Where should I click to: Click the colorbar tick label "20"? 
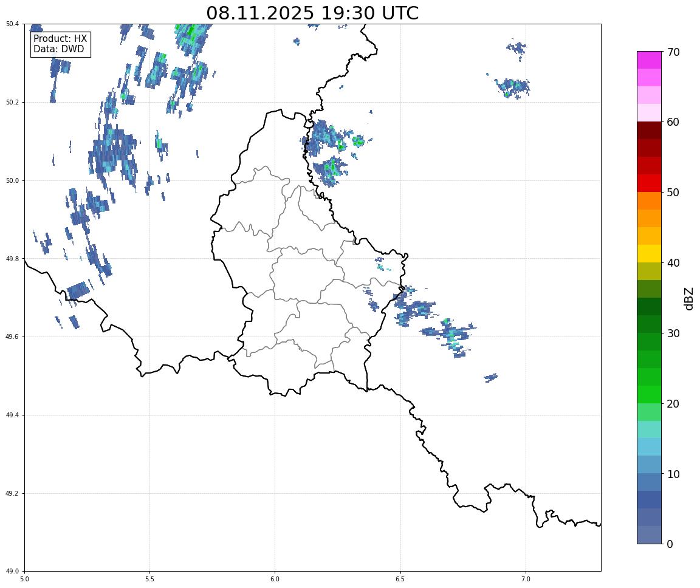[x=673, y=404]
